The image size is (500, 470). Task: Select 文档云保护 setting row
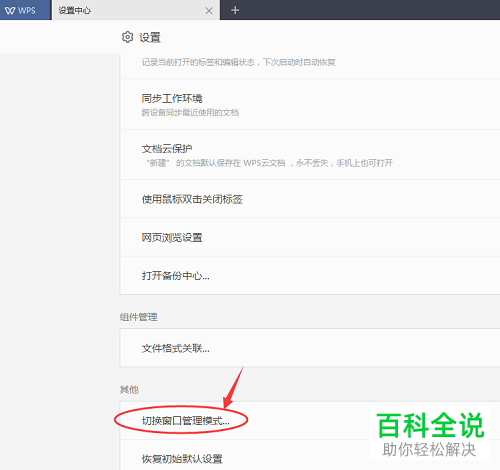click(310, 155)
